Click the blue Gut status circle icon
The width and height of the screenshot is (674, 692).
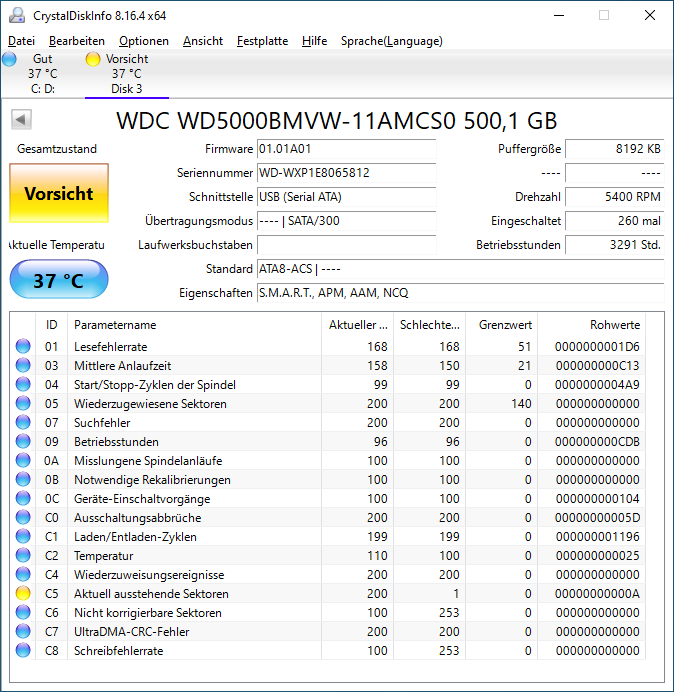click(9, 59)
